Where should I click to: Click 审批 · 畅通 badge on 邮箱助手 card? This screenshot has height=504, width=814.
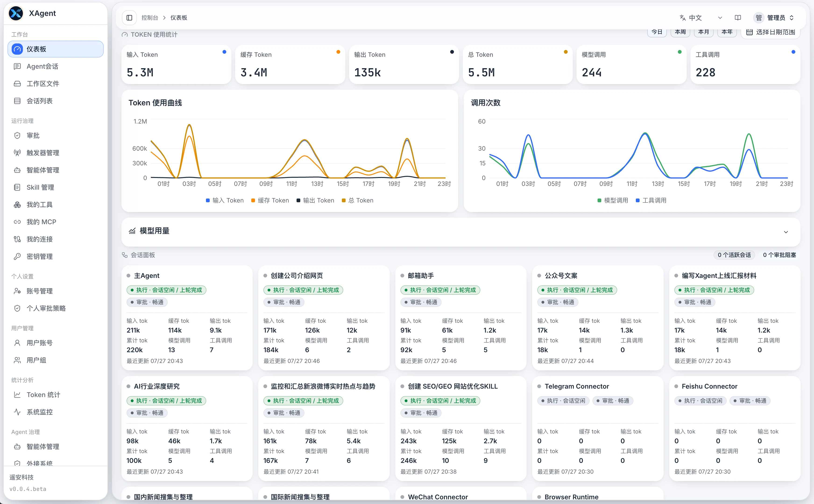click(421, 302)
